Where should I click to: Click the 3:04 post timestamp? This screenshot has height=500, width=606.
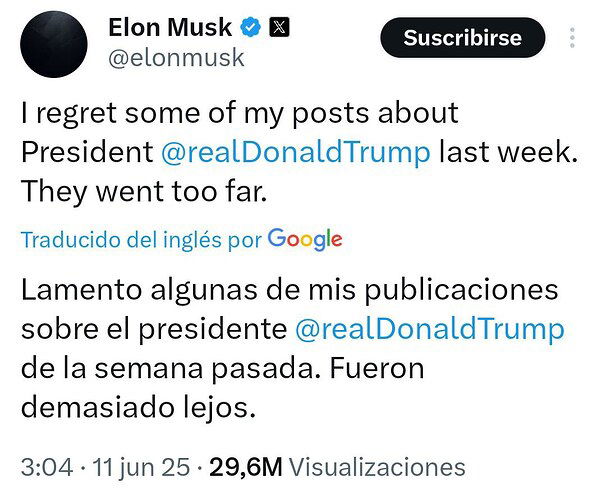pyautogui.click(x=47, y=467)
